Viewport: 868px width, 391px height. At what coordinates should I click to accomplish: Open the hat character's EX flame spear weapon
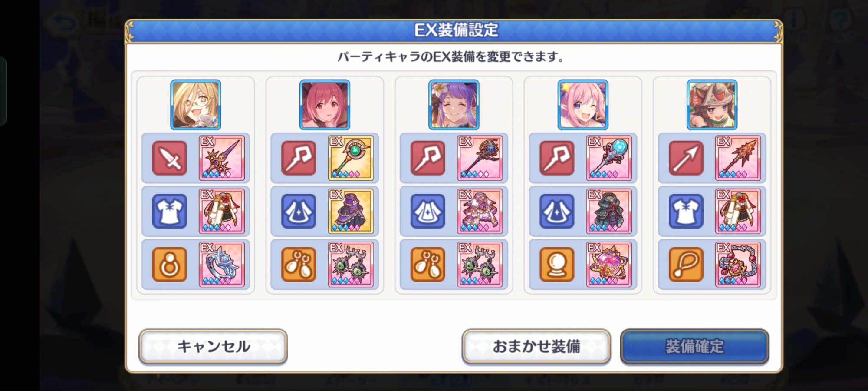[x=738, y=158]
